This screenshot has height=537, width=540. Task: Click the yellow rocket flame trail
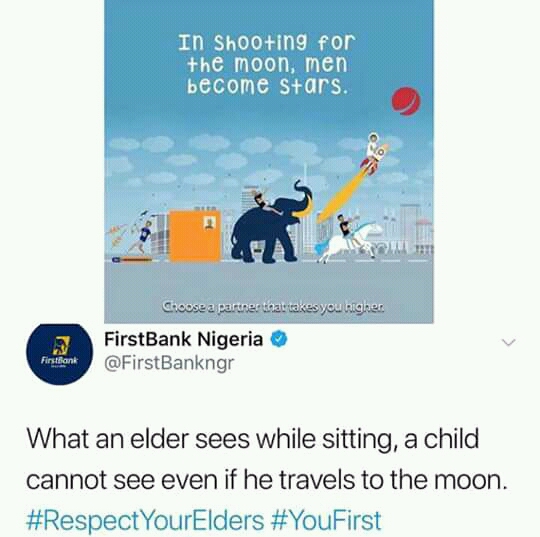(x=341, y=196)
